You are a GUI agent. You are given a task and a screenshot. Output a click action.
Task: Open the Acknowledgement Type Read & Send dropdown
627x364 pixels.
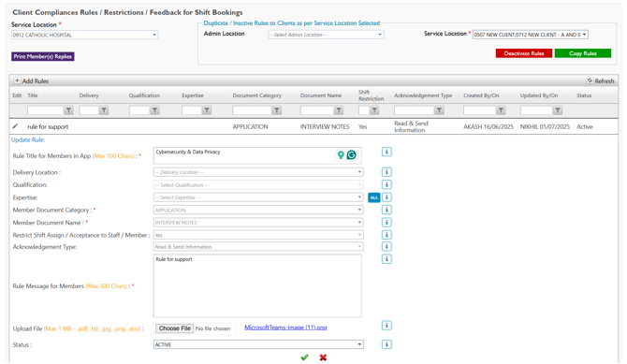(258, 247)
